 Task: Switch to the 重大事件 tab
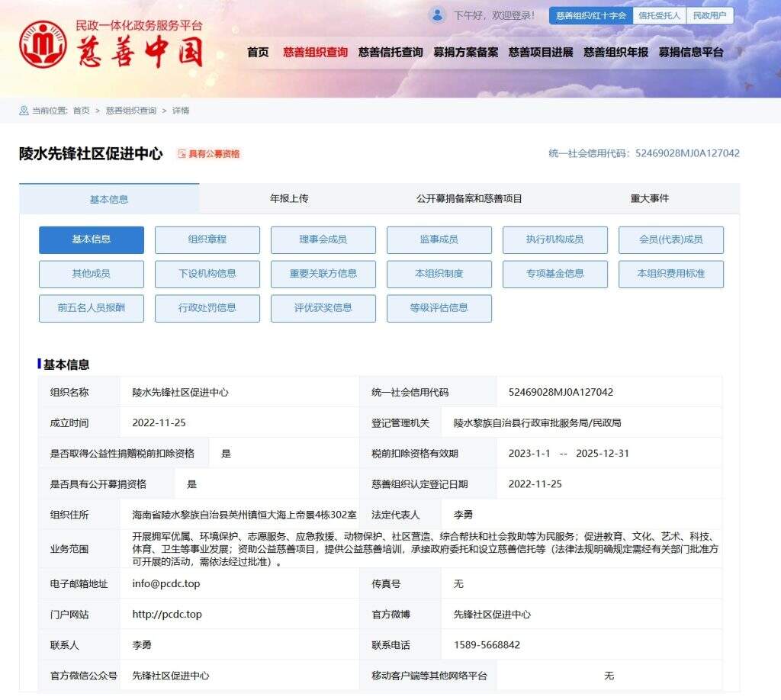pos(650,199)
